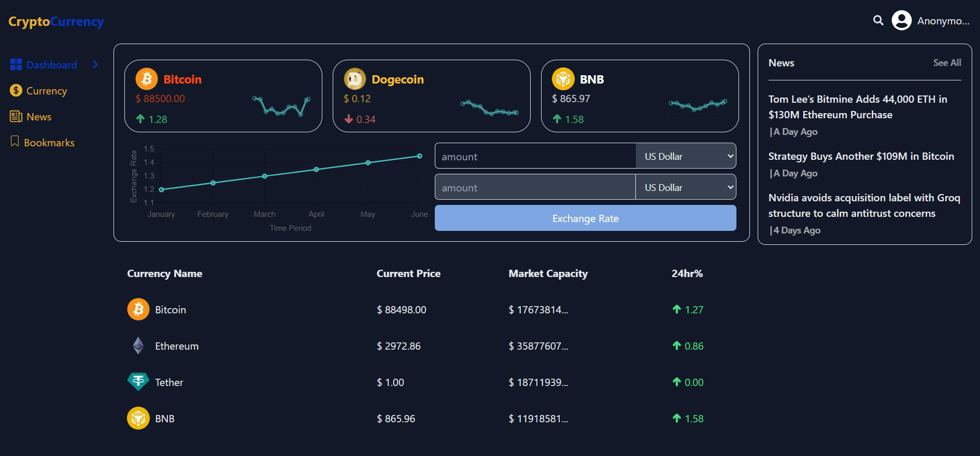The image size is (980, 456).
Task: Focus the second amount input field
Action: [535, 187]
